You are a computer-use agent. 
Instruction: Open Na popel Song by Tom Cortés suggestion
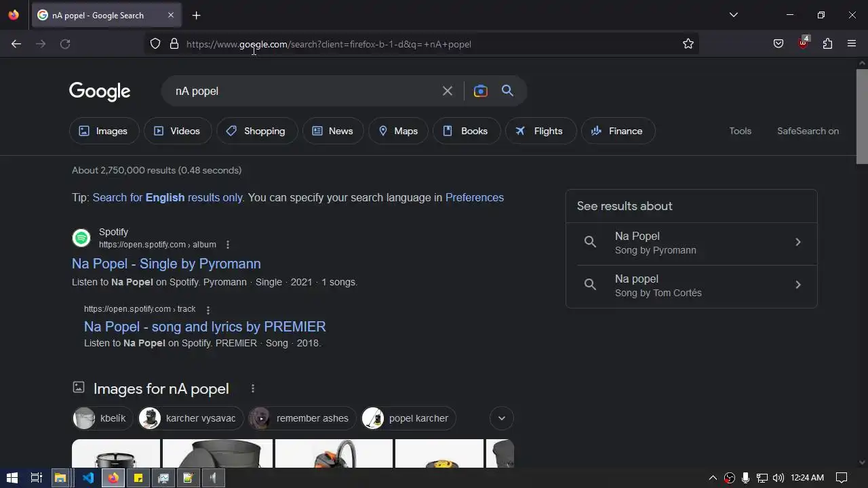click(692, 285)
